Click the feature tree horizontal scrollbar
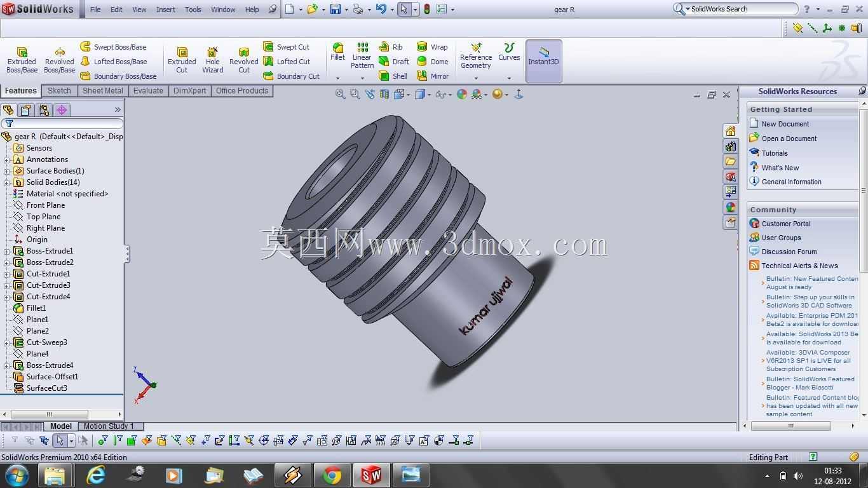 click(62, 414)
